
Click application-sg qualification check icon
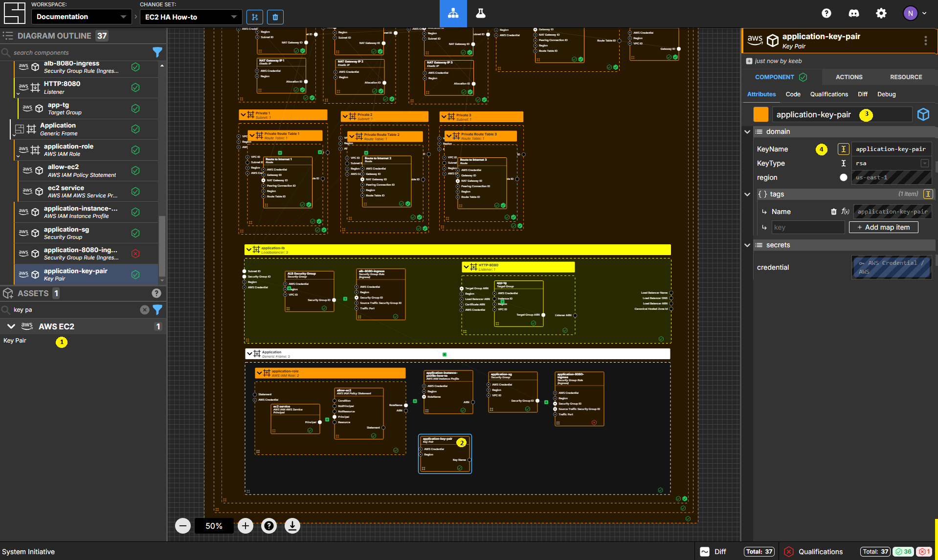(x=136, y=233)
